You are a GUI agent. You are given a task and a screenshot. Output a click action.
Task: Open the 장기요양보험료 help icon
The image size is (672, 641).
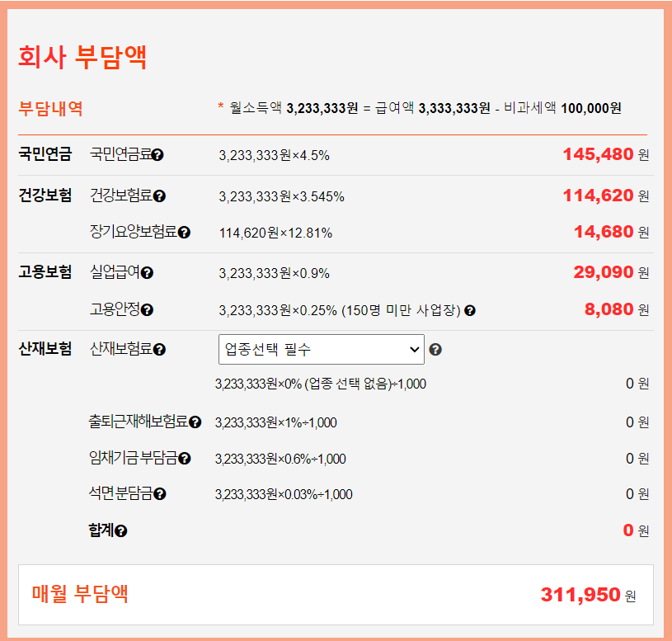[x=186, y=232]
